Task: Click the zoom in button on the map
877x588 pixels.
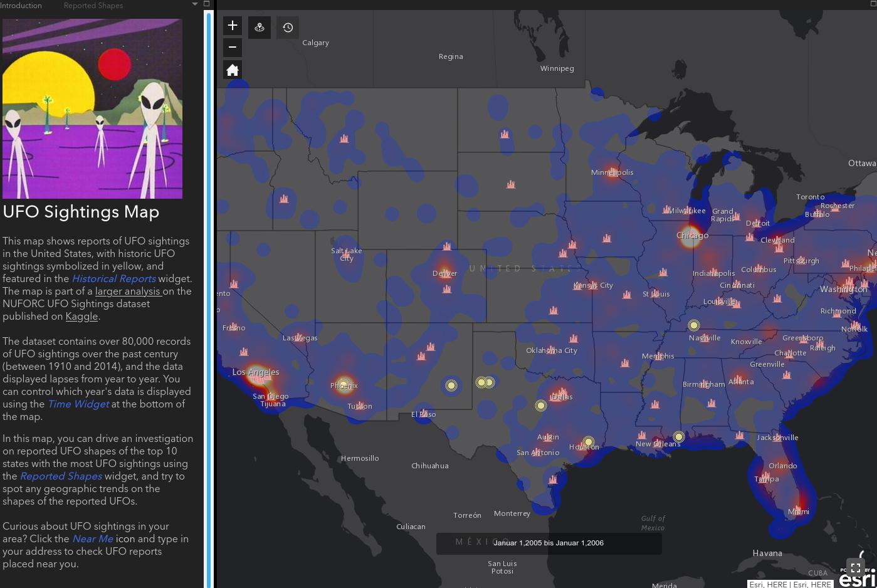Action: [x=233, y=26]
